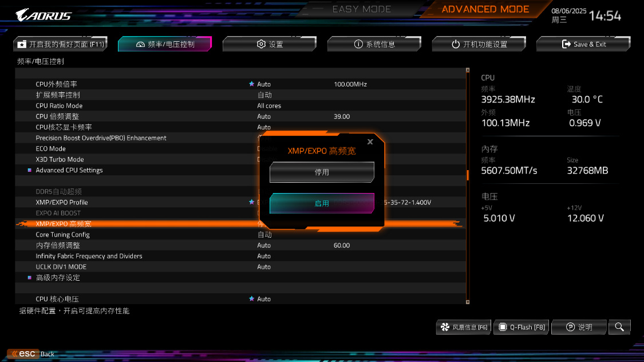Screen dimensions: 644x362
Task: Select 启用 in the XMP/EXPO 高频宽 dialog
Action: click(322, 203)
